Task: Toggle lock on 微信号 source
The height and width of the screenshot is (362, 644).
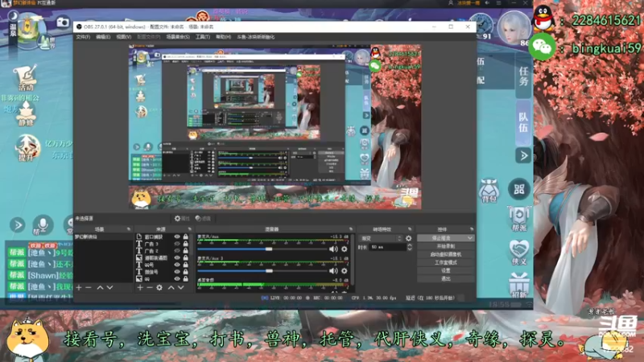Action: pos(186,272)
